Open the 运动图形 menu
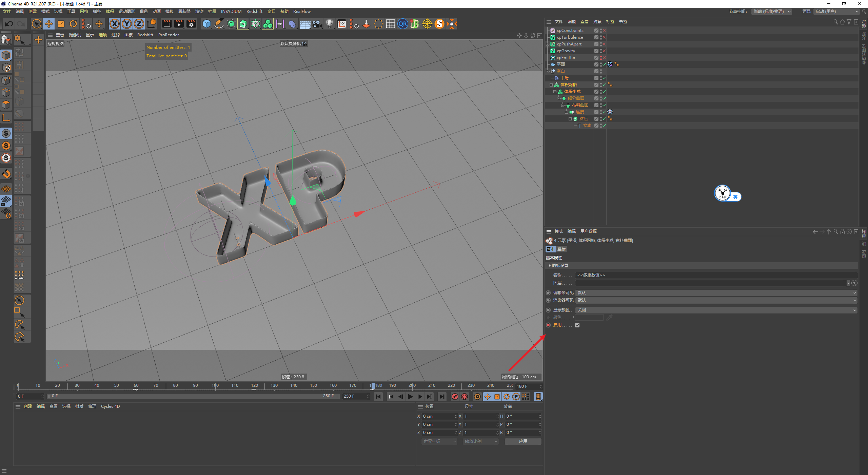This screenshot has width=868, height=475. click(x=127, y=11)
